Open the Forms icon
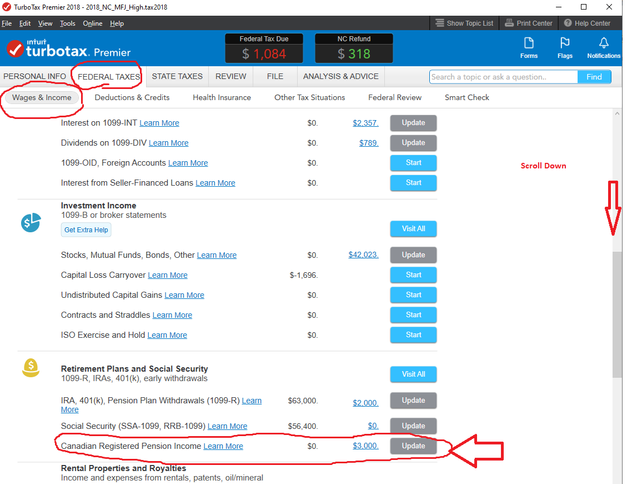637x484 pixels. click(x=529, y=48)
